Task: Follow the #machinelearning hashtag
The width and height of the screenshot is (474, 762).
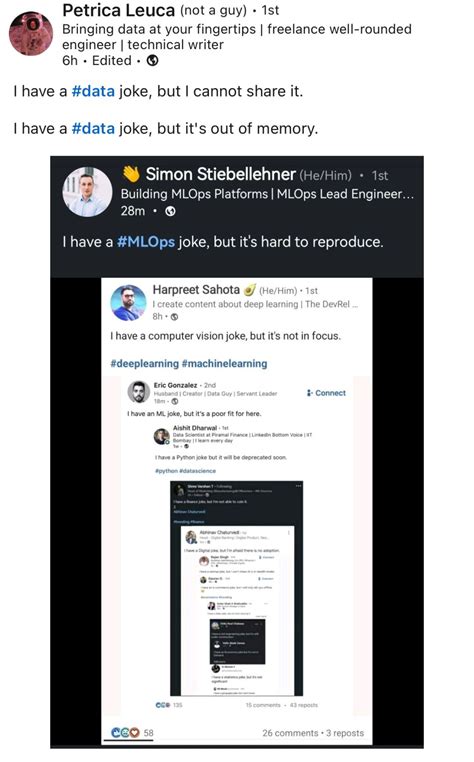Action: point(224,364)
